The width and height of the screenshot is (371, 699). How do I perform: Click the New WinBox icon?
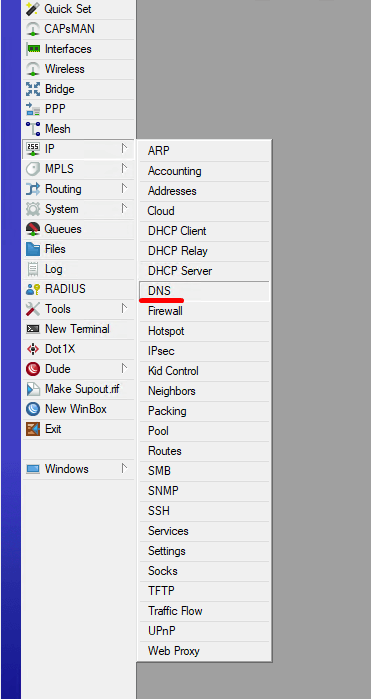click(33, 409)
